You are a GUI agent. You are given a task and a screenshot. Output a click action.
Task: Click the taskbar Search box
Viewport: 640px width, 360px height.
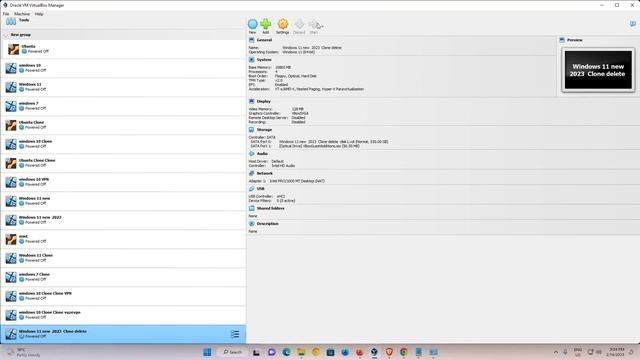click(233, 352)
